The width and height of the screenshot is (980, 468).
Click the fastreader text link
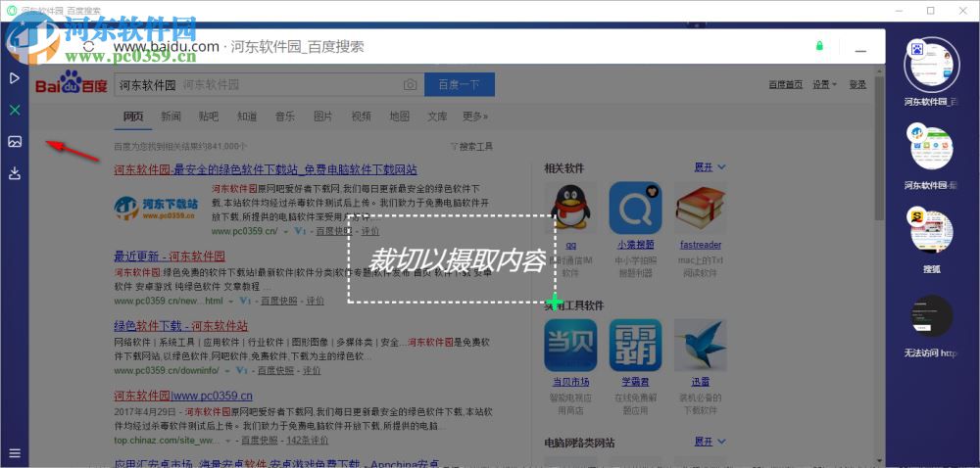701,245
